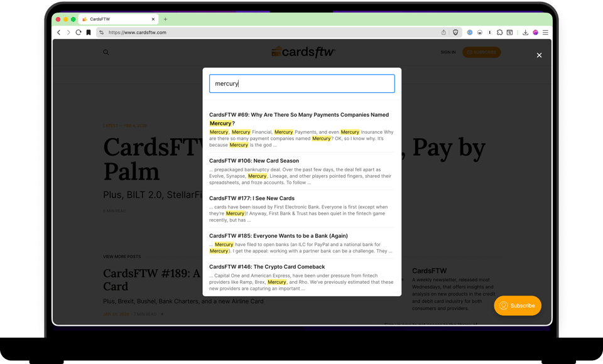Open the hamburger browser menu
Image resolution: width=603 pixels, height=364 pixels.
coord(545,33)
